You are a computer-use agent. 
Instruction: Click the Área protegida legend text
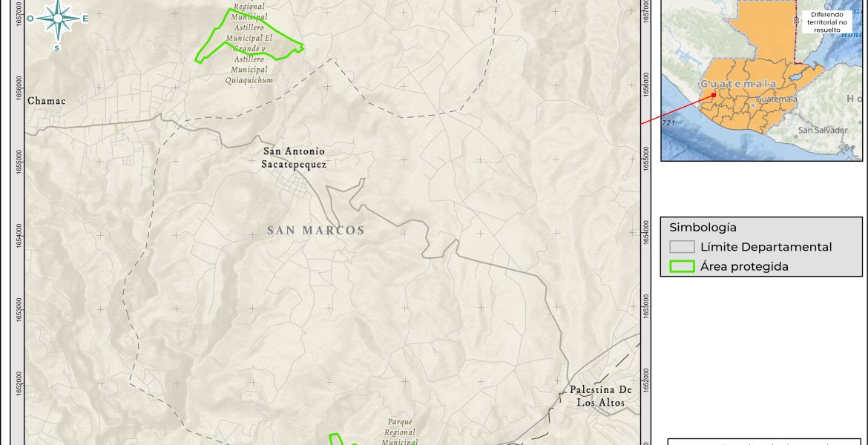744,266
